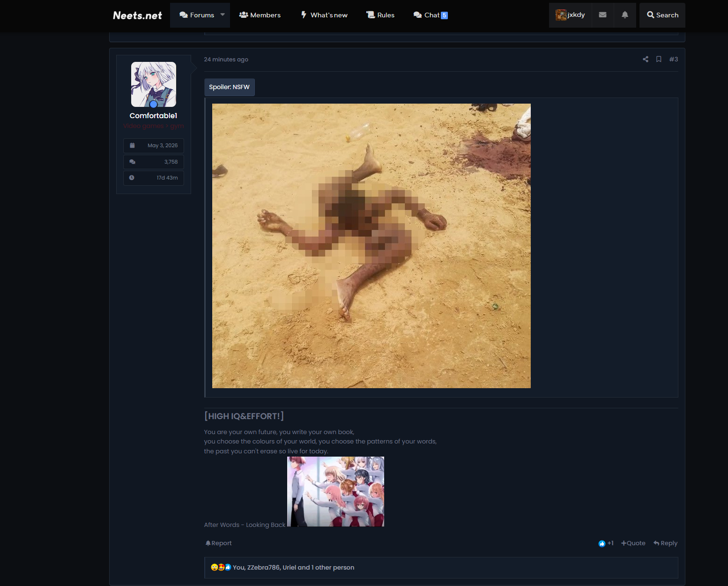Viewport: 728px width, 586px height.
Task: Open Comfortable1 user profile link
Action: point(153,116)
